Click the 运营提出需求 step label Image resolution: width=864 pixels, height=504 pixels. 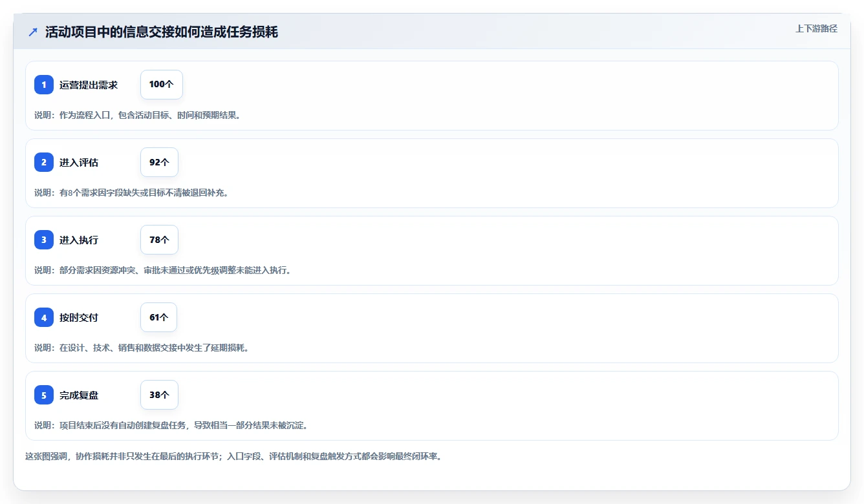pos(89,85)
